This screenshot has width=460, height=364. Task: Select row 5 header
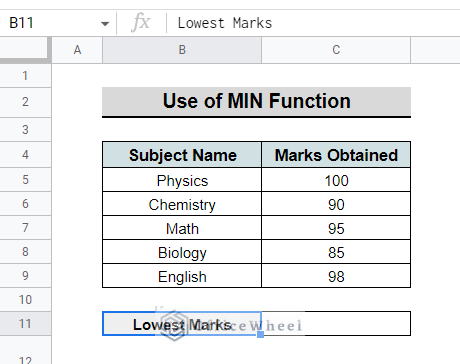click(25, 180)
